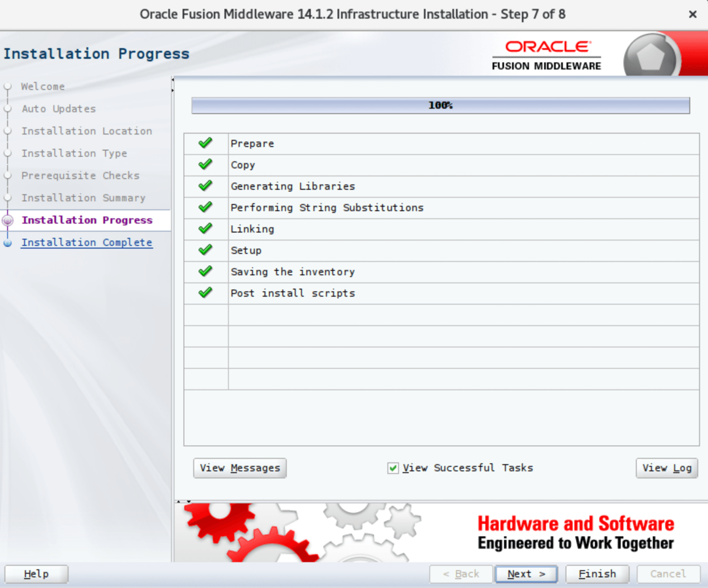The width and height of the screenshot is (708, 588).
Task: Select the Installation Summary step
Action: (83, 198)
